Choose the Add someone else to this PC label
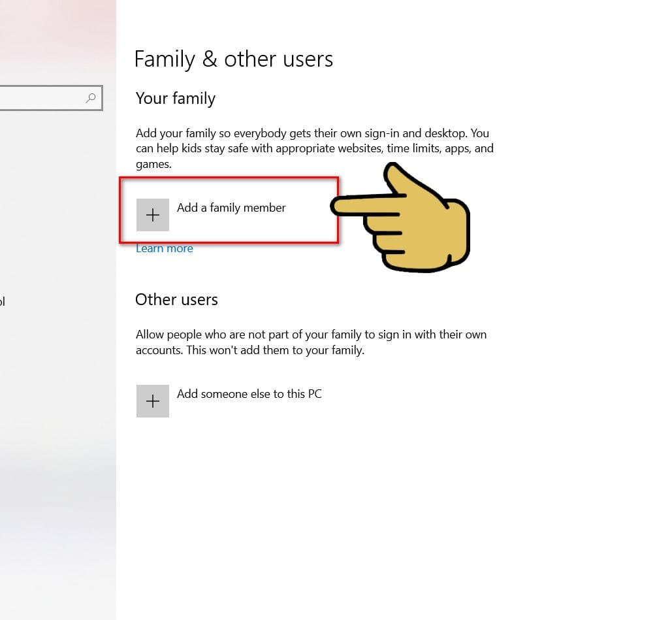Viewport: 672px width, 620px height. pos(249,394)
